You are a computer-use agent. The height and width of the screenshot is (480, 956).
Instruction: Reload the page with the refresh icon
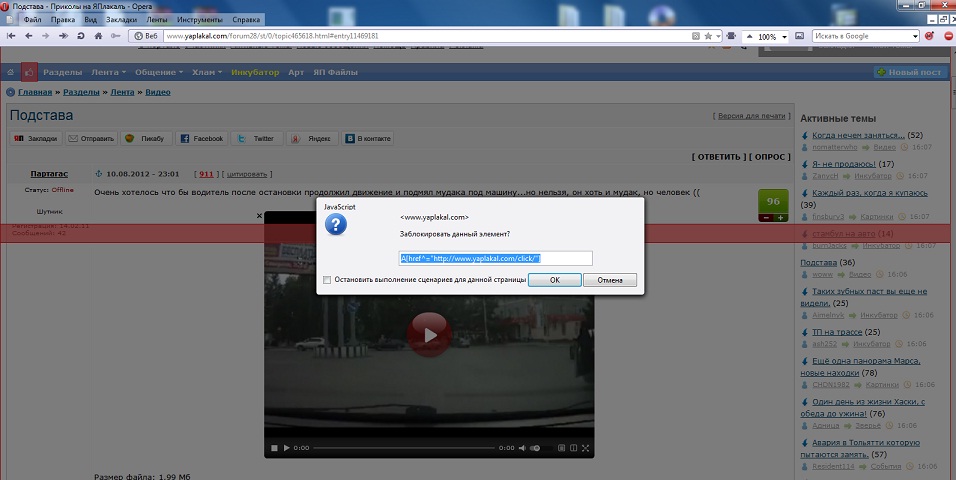coord(80,36)
